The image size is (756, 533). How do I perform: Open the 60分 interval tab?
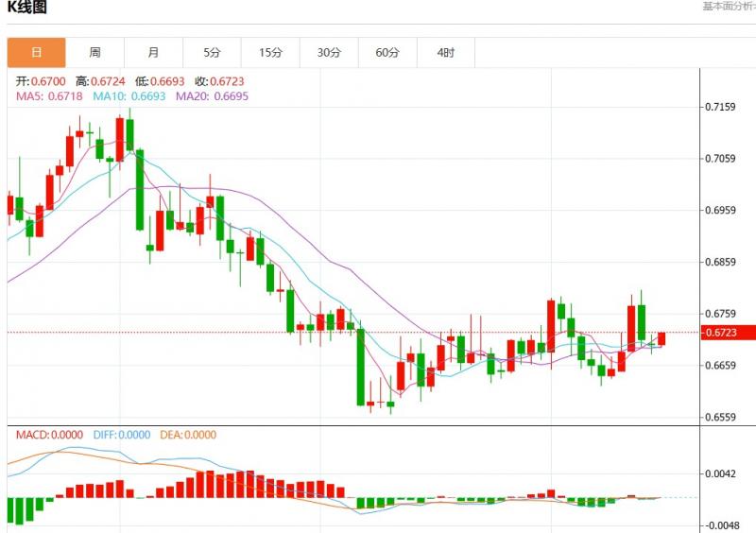click(387, 53)
